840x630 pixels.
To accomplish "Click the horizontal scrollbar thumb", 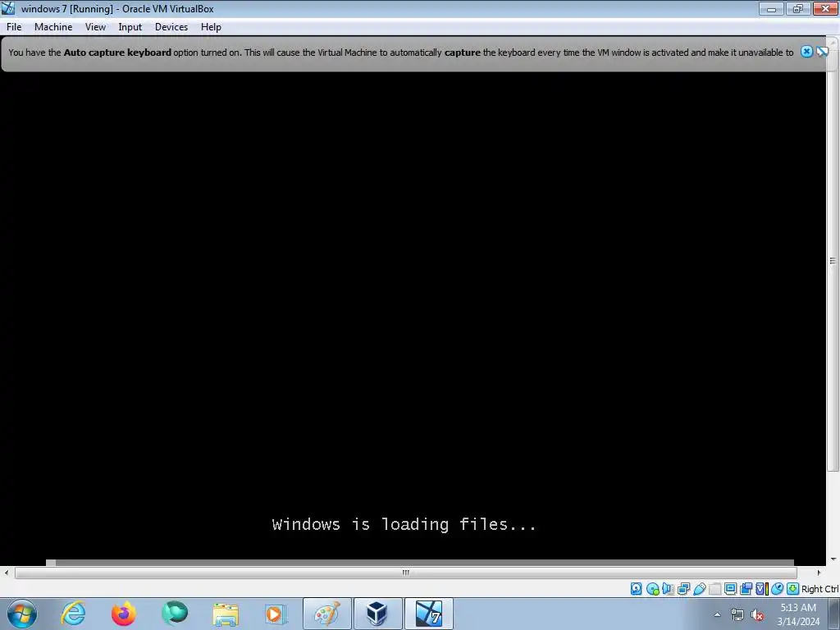I will click(x=405, y=573).
